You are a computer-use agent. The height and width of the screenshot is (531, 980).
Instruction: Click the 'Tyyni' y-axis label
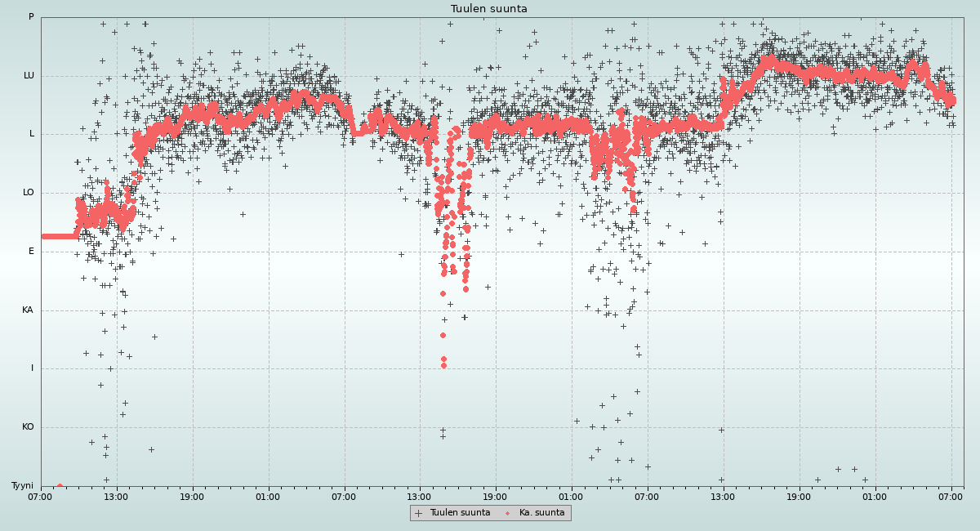click(22, 486)
